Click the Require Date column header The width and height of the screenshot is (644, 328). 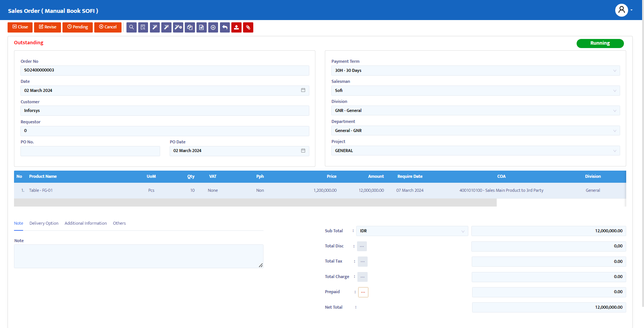(x=410, y=176)
